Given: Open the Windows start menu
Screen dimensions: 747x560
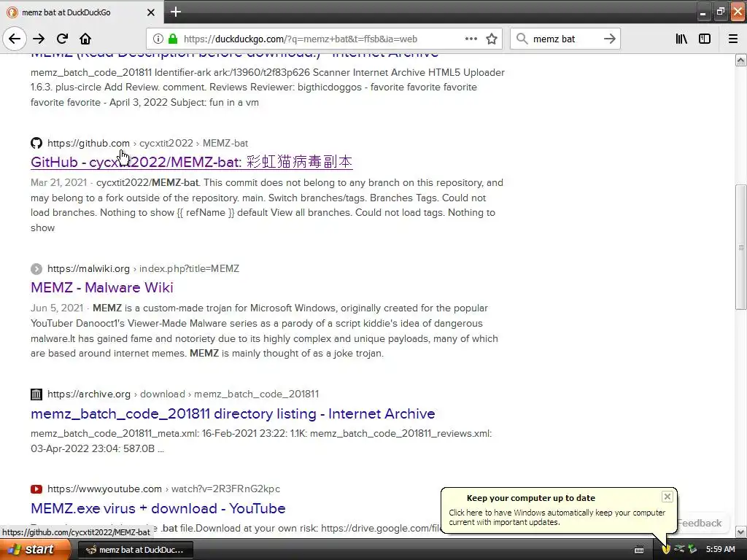Looking at the screenshot, I should tap(35, 549).
